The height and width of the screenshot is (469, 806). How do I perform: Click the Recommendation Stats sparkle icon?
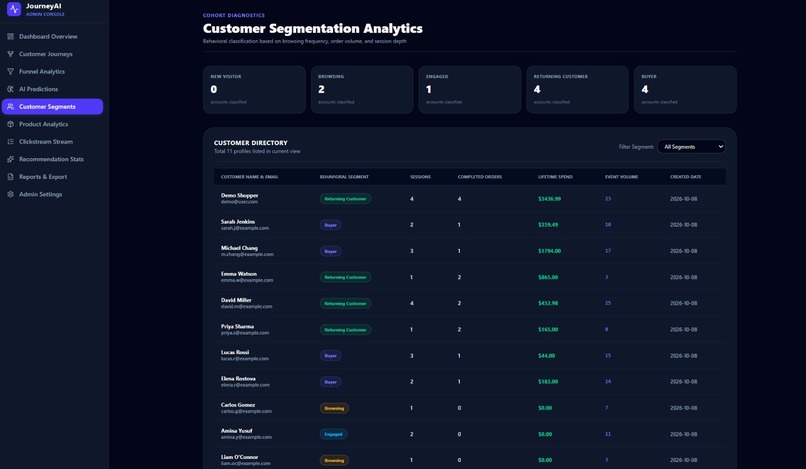pos(10,159)
